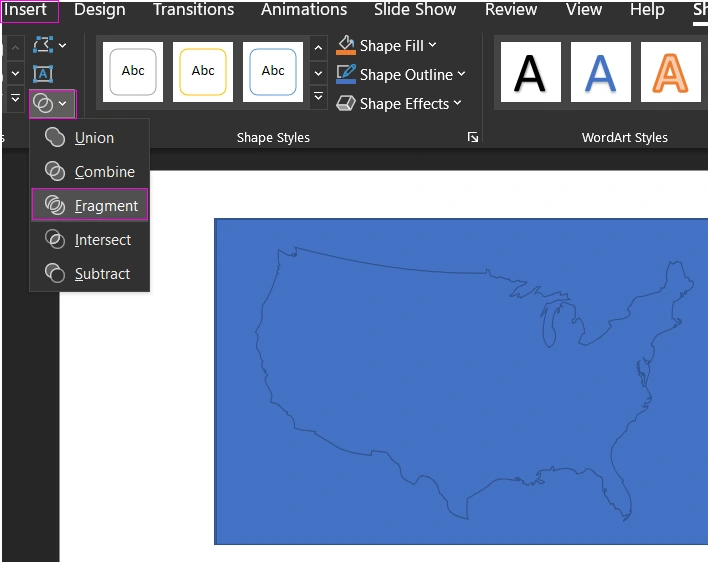Expand the full Shape Styles gallery

(318, 96)
